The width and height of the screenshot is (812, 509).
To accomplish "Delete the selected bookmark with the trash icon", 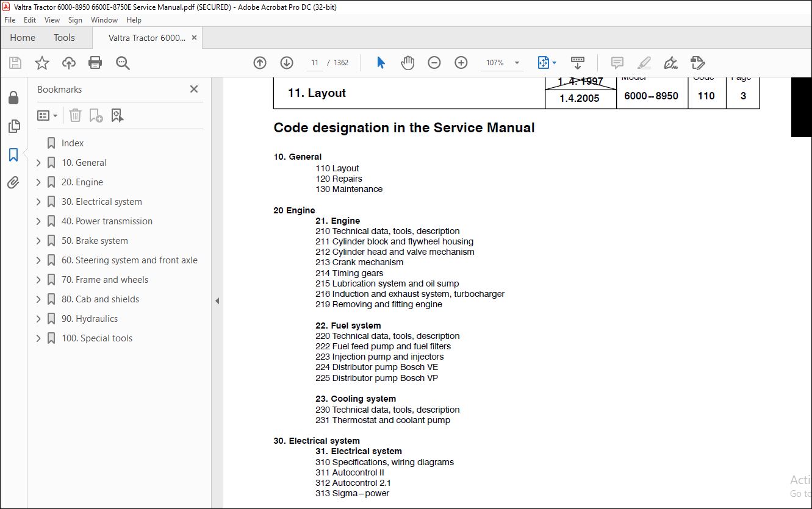I will pos(75,115).
